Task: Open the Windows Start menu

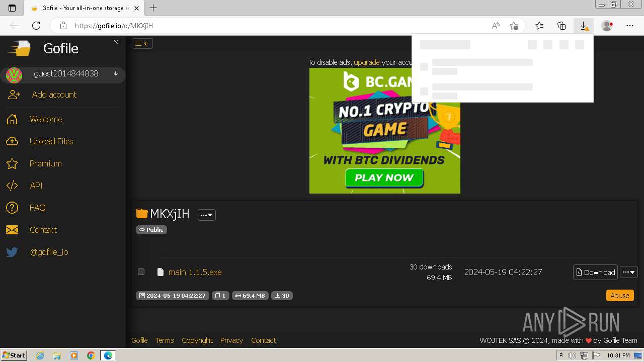Action: [x=14, y=355]
